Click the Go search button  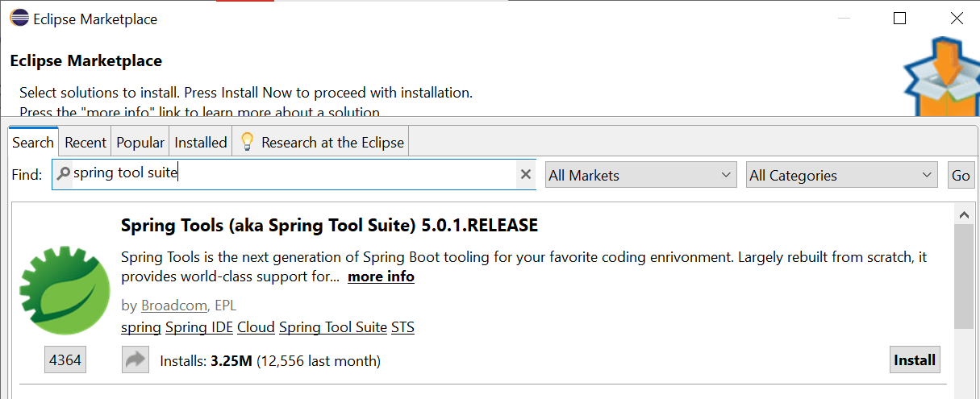click(961, 175)
